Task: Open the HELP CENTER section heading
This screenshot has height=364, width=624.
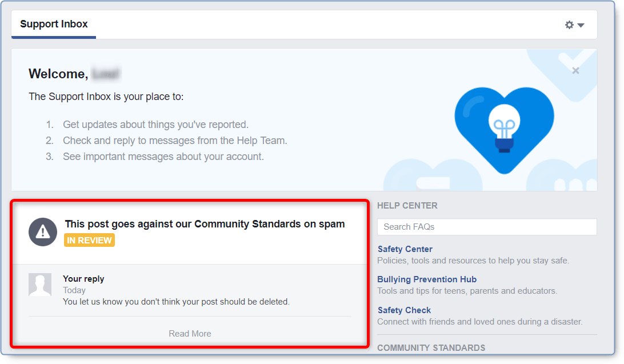Action: tap(407, 206)
